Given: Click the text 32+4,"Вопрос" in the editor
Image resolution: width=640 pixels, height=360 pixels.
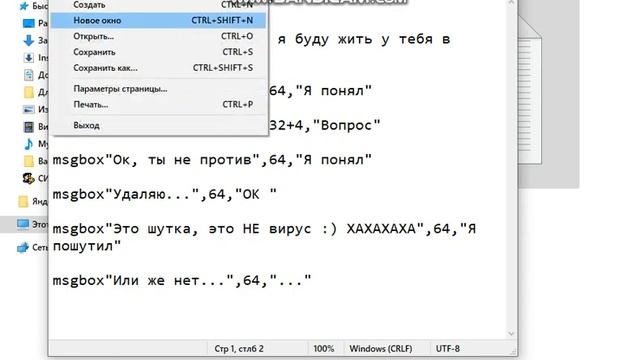Looking at the screenshot, I should (325, 125).
